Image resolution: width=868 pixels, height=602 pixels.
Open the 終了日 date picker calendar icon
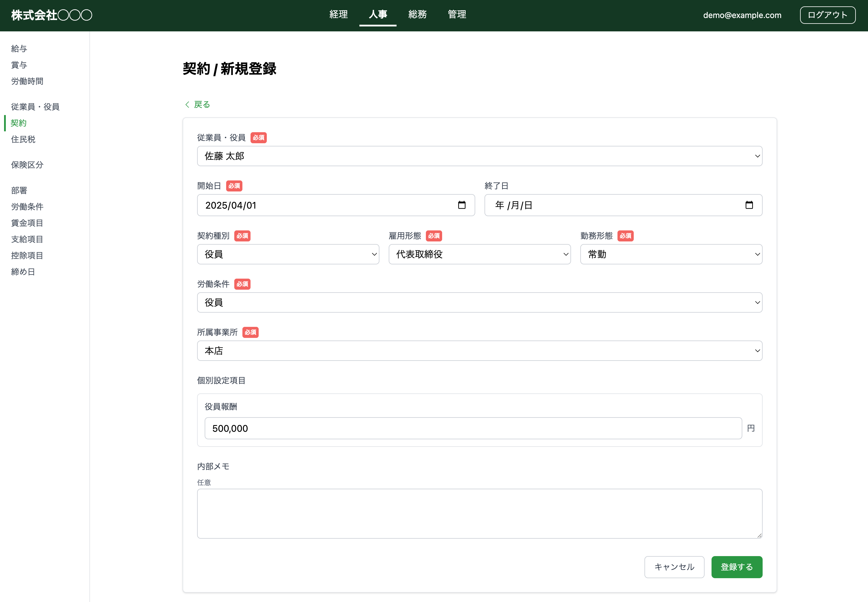pos(749,205)
